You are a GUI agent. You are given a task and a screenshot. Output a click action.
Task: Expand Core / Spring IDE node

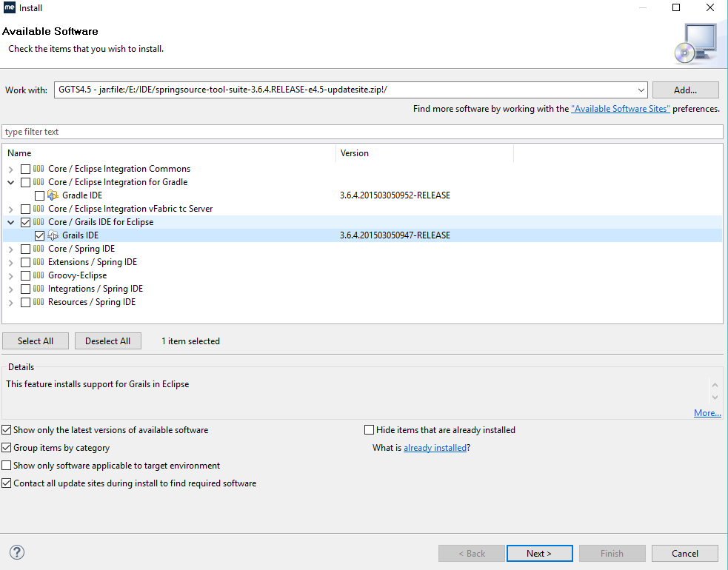tap(10, 249)
